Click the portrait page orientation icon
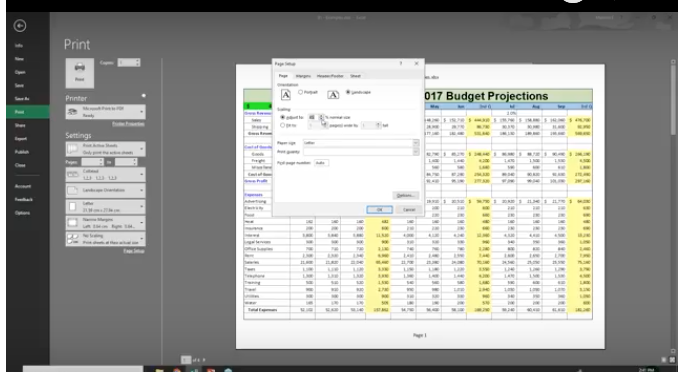The width and height of the screenshot is (680, 372). click(x=285, y=94)
